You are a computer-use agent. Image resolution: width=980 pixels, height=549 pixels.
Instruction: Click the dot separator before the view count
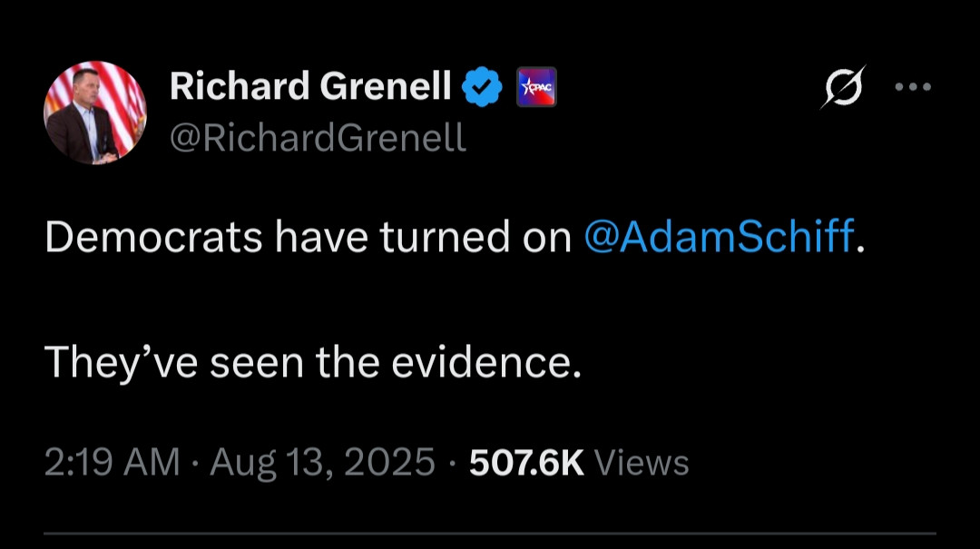(452, 464)
